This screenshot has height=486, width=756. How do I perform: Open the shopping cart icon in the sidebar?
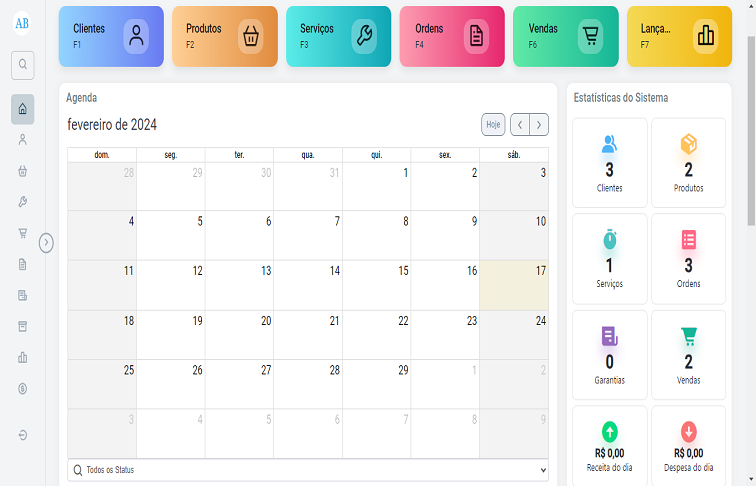pos(22,233)
